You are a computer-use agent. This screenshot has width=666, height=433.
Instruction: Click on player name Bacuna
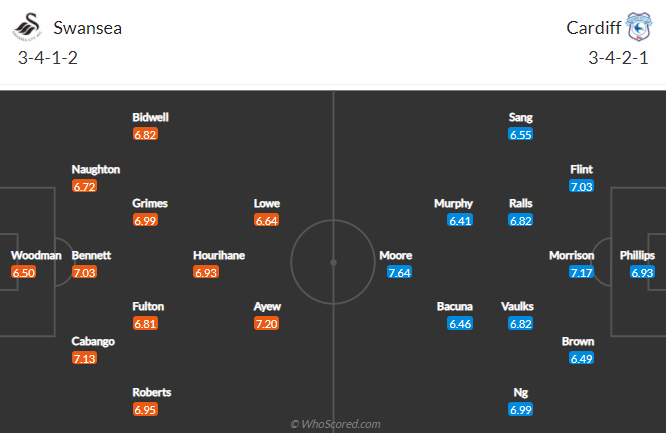pyautogui.click(x=454, y=306)
